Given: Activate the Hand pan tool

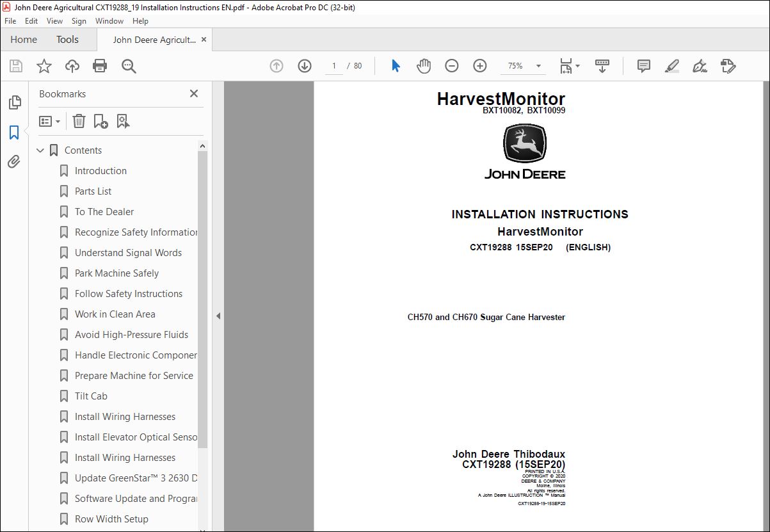Looking at the screenshot, I should pos(424,66).
